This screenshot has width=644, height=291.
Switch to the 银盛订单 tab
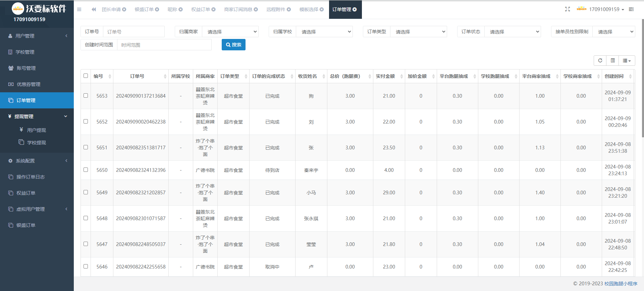[144, 9]
